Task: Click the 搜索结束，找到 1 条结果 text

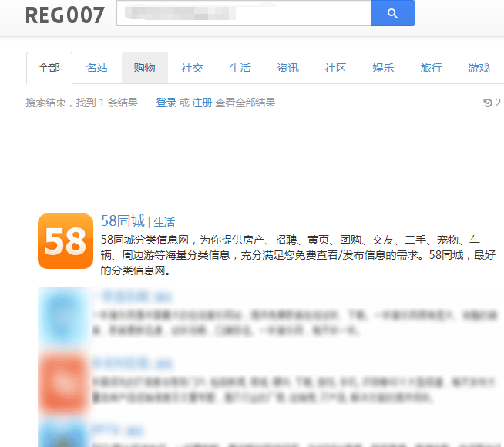Action: [82, 103]
